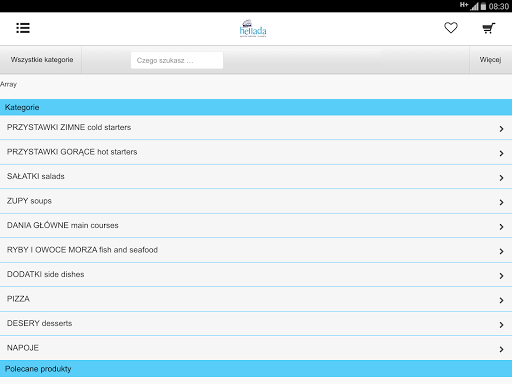Viewport: 512px width, 384px height.
Task: Tap the Hellada logo
Action: click(x=253, y=28)
